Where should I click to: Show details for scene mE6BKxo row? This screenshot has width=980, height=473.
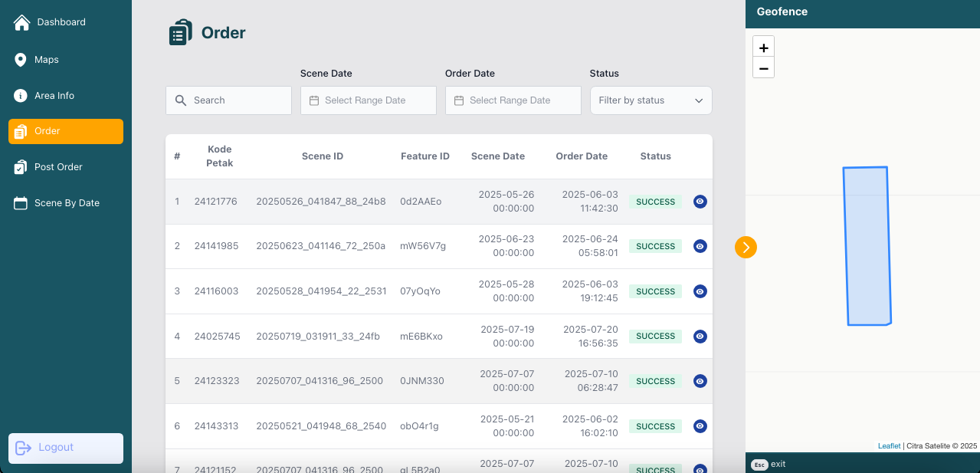click(700, 336)
